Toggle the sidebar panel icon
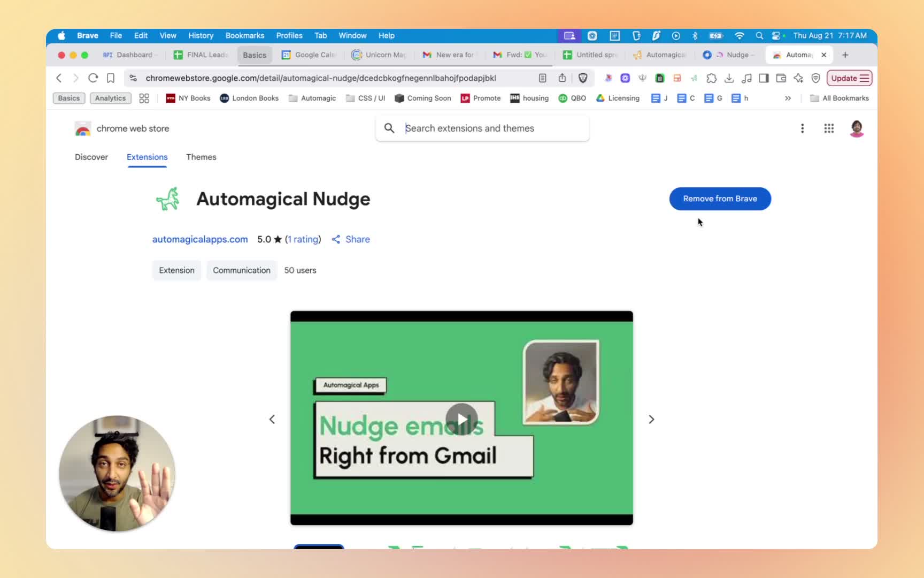 (x=764, y=78)
